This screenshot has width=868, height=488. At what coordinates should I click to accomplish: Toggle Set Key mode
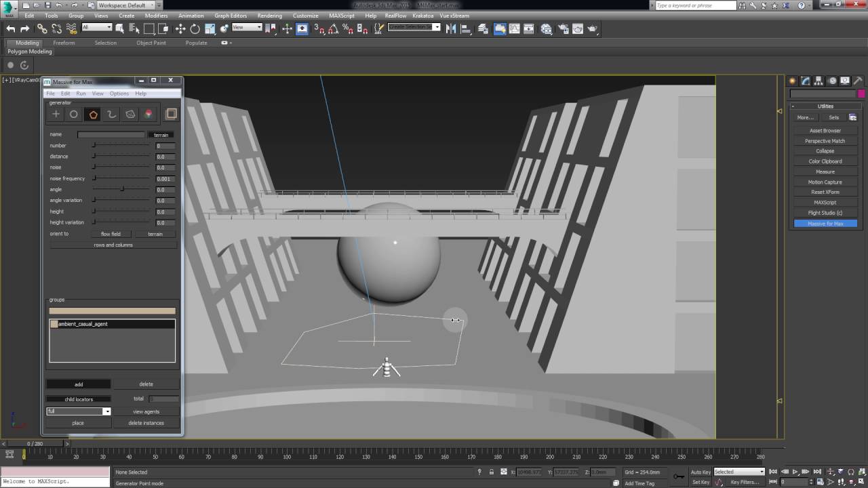click(x=701, y=482)
